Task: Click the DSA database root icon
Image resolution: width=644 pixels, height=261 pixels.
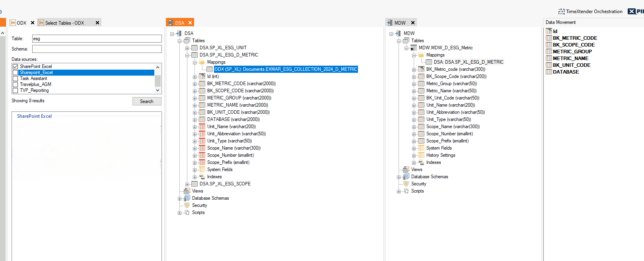Action: (x=179, y=33)
